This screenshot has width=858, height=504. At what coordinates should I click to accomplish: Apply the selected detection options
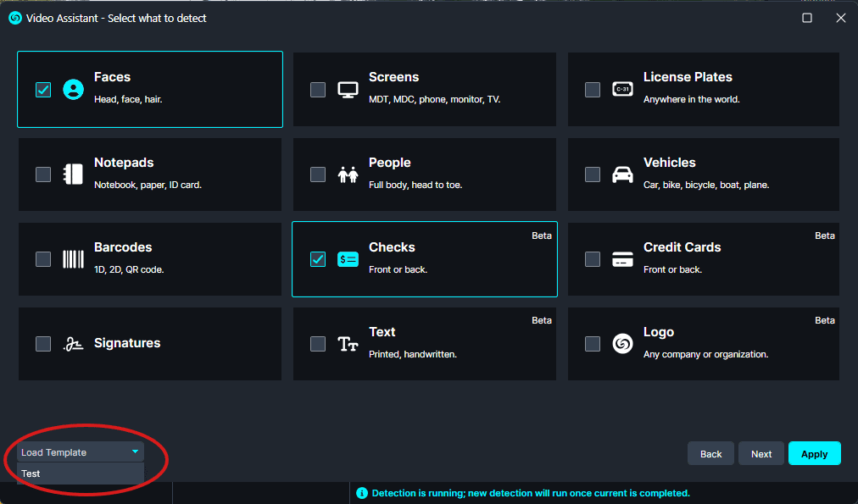[814, 454]
